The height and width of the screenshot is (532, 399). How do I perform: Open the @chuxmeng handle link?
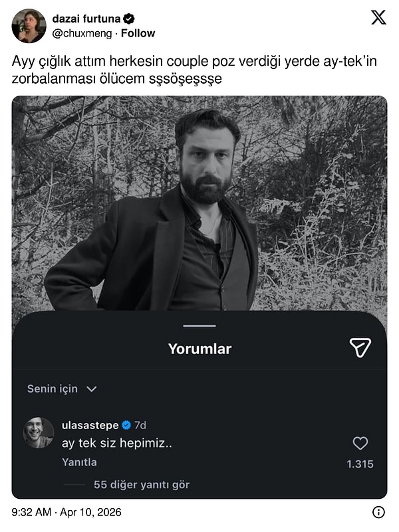(x=83, y=31)
